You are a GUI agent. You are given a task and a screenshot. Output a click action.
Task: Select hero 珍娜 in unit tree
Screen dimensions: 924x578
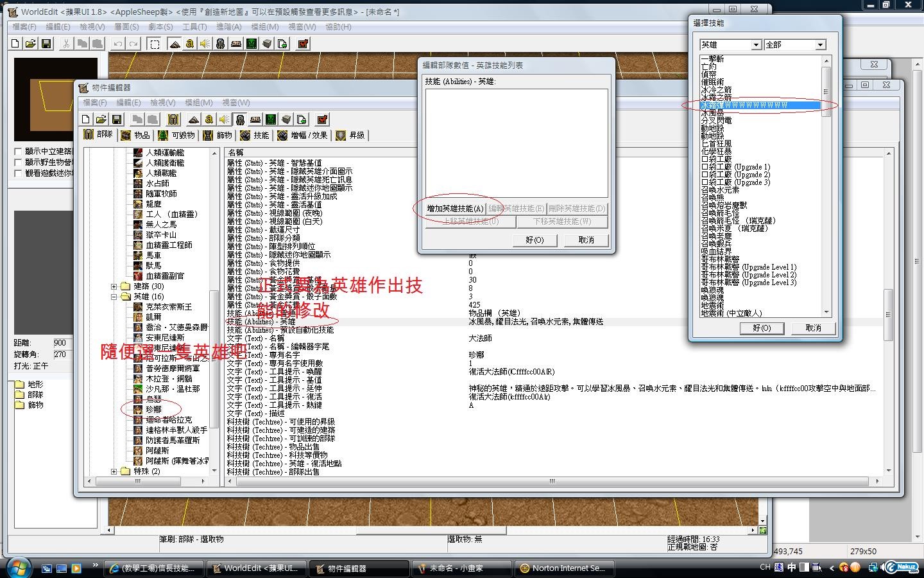coord(153,409)
